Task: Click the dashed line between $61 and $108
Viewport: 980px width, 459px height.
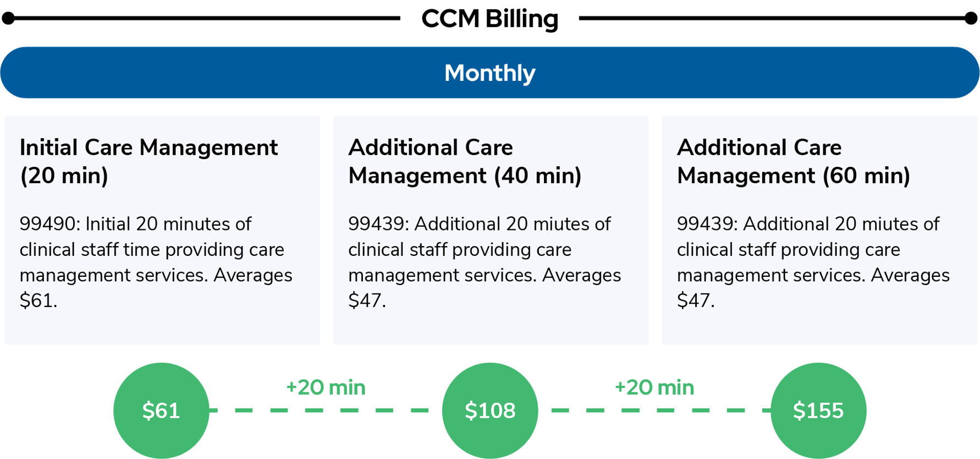Action: point(324,411)
